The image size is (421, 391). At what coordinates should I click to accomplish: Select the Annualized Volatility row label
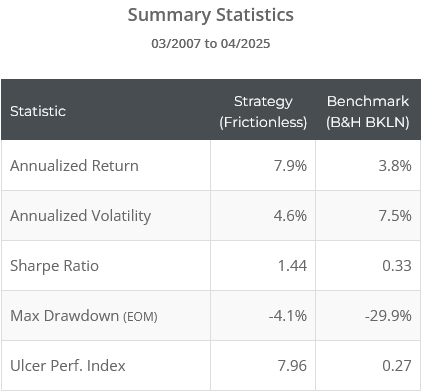(x=81, y=216)
